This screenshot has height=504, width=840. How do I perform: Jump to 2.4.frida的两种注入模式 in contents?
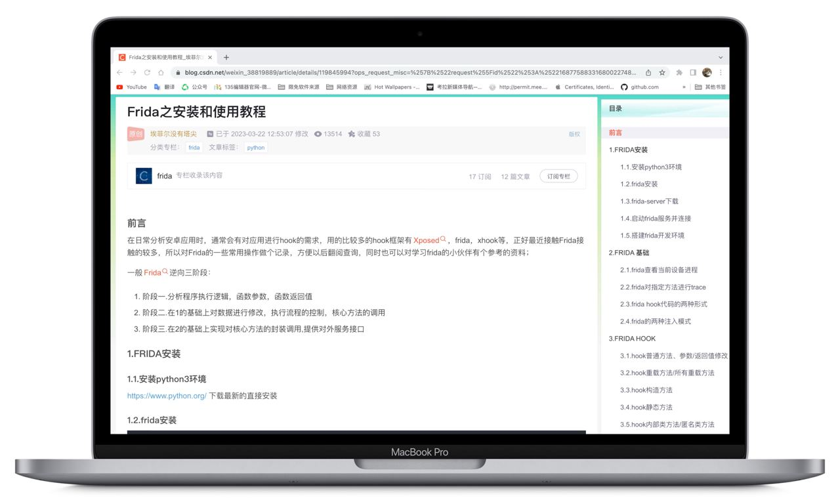pos(656,322)
